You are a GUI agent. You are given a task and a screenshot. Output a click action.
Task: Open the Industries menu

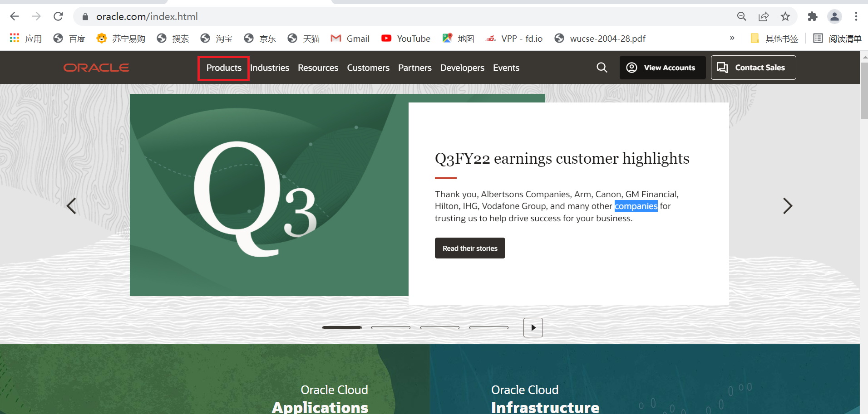[270, 68]
